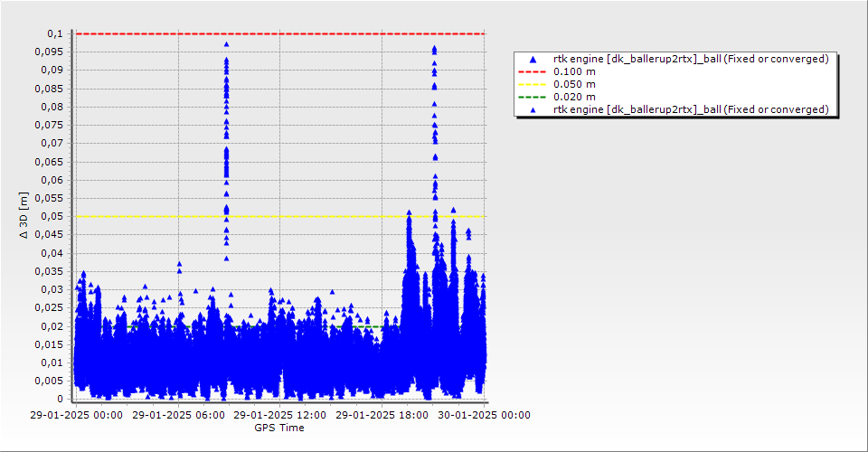
Task: Click the 0,085 y-axis tick label
Action: 49,89
